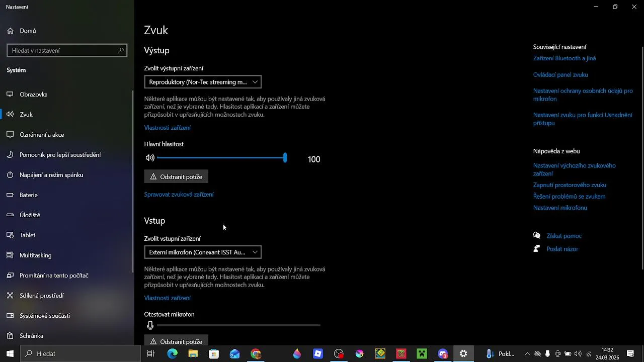The height and width of the screenshot is (362, 644).
Task: Open Spravovat zvuková zařízení link
Action: click(179, 195)
